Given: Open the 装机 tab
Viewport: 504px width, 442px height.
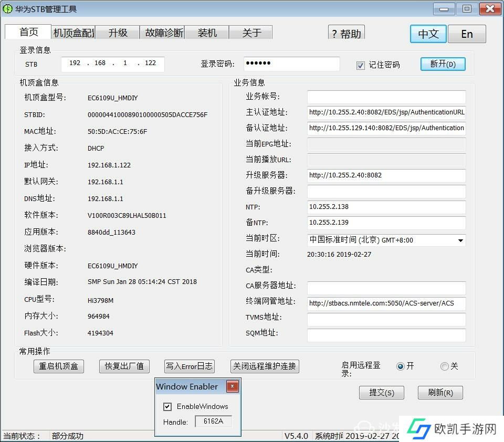Looking at the screenshot, I should (x=207, y=33).
